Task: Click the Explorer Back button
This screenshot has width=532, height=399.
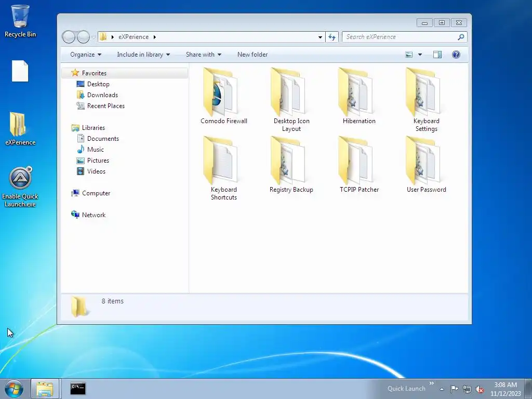Action: [69, 37]
